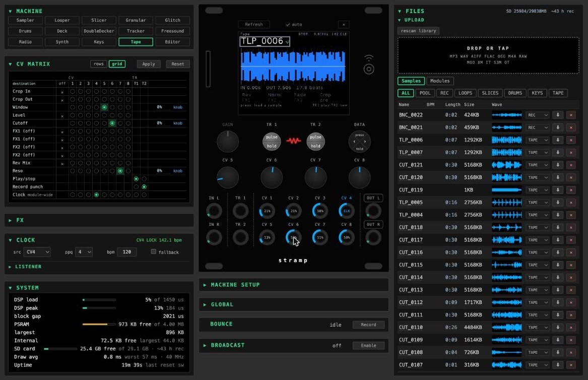The height and width of the screenshot is (380, 588).
Task: Select T2 radio for Record punch row
Action: point(144,187)
